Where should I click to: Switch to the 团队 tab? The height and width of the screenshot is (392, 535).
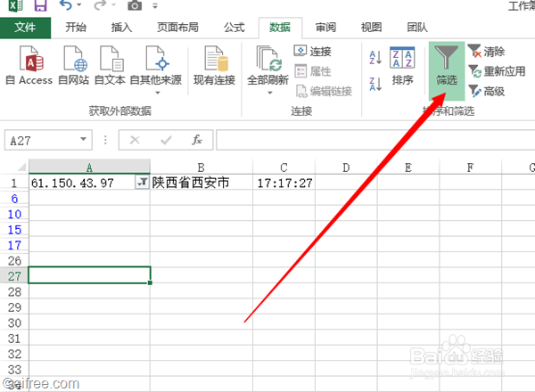click(x=417, y=28)
